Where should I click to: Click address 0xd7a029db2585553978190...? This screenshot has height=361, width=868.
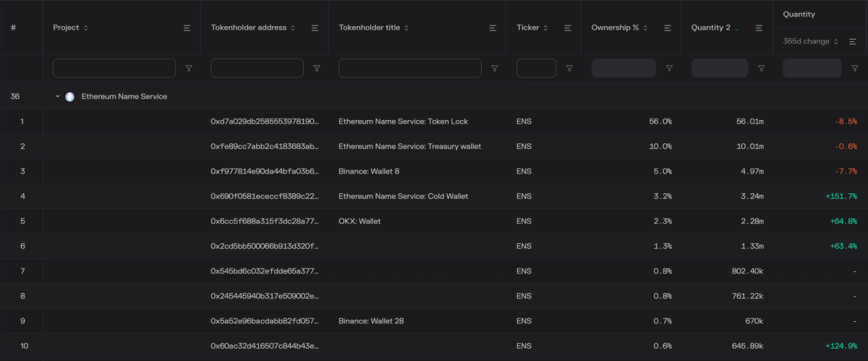264,122
